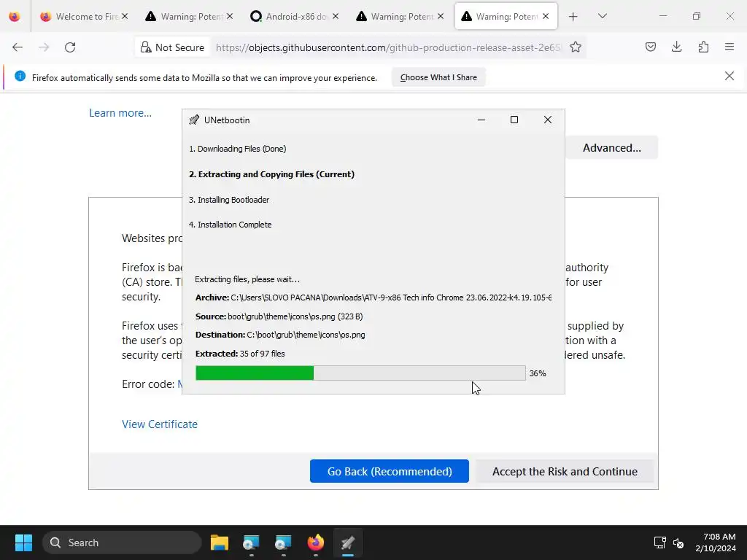The width and height of the screenshot is (747, 560).
Task: Open the second installer disc icon on taskbar
Action: tap(283, 542)
